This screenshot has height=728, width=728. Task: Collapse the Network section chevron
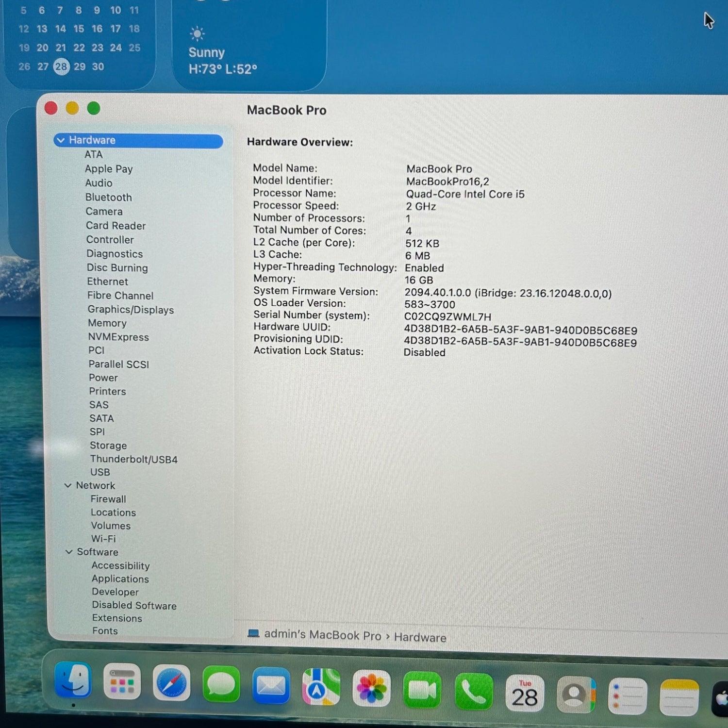coord(68,485)
